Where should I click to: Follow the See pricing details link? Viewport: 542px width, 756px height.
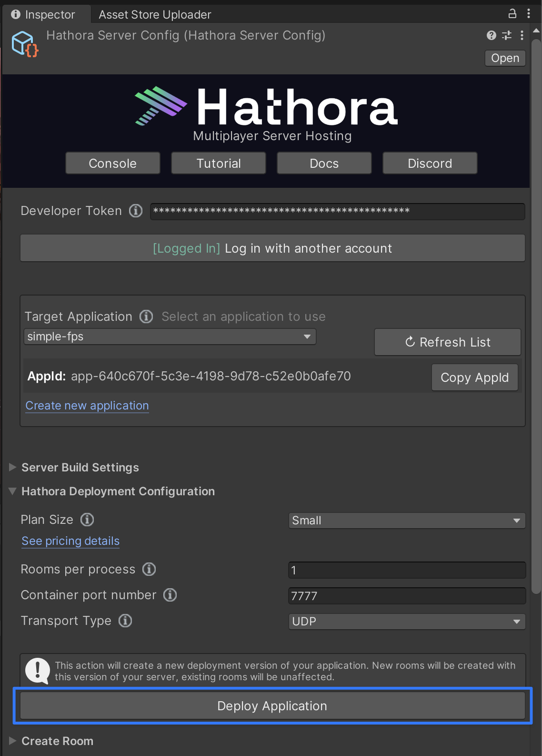70,541
